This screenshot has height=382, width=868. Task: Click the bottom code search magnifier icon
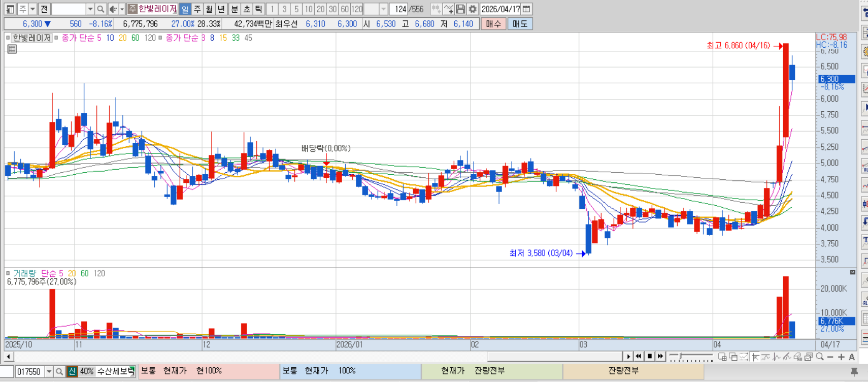coord(59,372)
